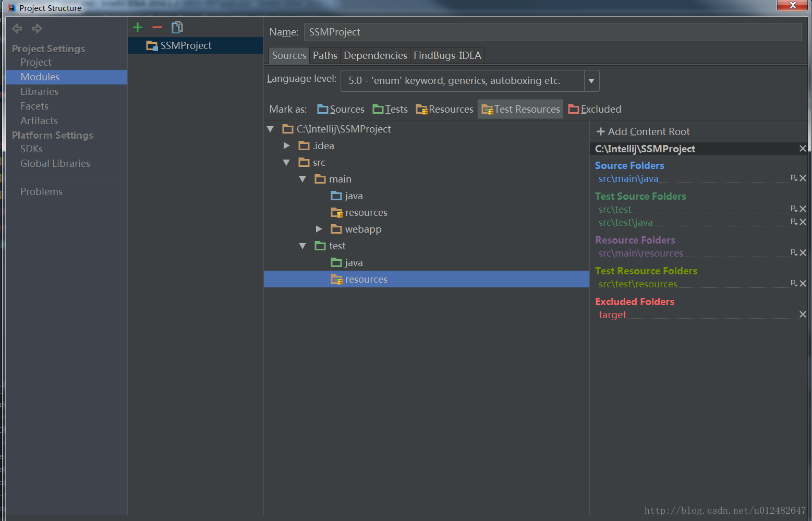The height and width of the screenshot is (521, 812).
Task: Open Libraries settings page
Action: click(39, 91)
